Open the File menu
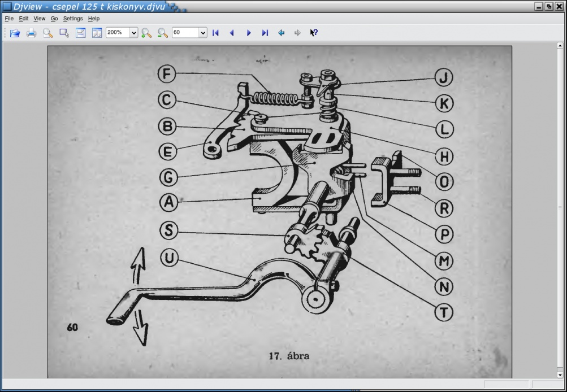The height and width of the screenshot is (392, 567). [9, 19]
